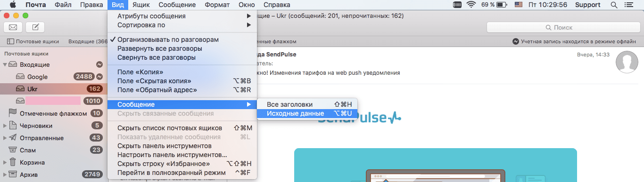Screen dimensions: 644x182
Task: Click the Отправленные paper plane icon
Action: click(x=12, y=138)
